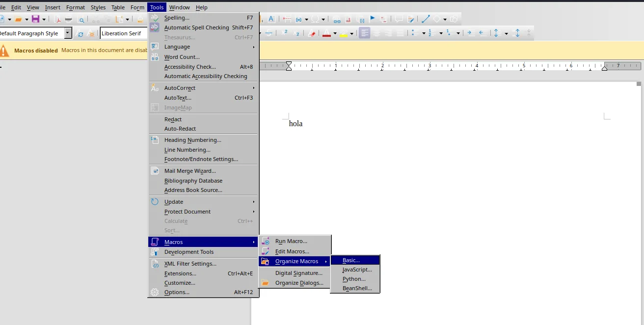Image resolution: width=644 pixels, height=325 pixels.
Task: Insert cross-reference icon
Action: (x=384, y=20)
